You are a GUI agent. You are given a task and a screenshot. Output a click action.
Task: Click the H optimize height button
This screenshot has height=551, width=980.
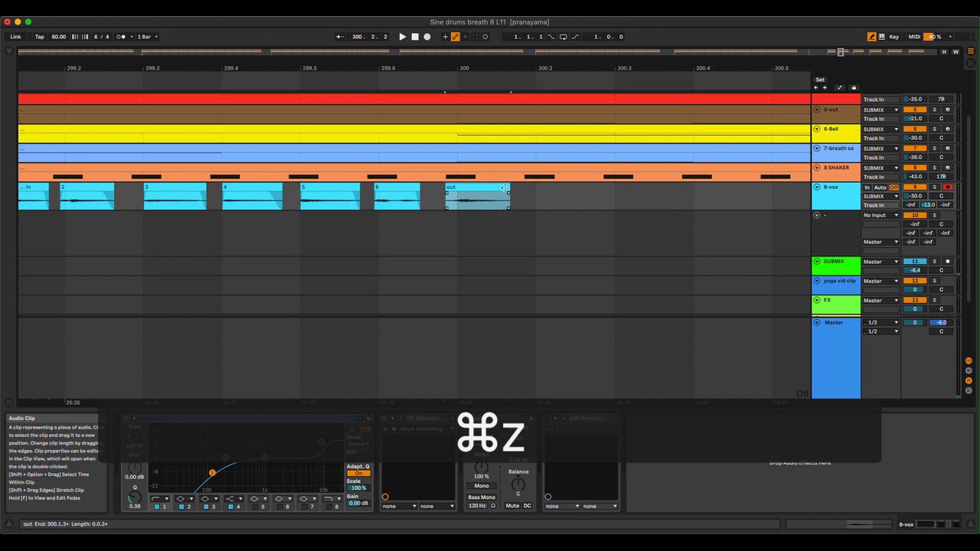(944, 52)
